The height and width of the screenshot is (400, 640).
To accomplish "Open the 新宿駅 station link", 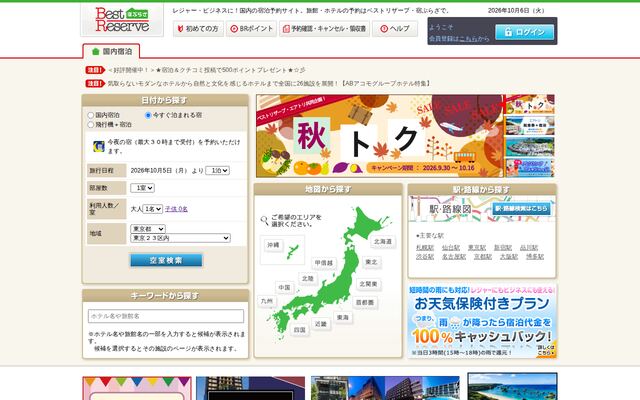I will coord(503,248).
